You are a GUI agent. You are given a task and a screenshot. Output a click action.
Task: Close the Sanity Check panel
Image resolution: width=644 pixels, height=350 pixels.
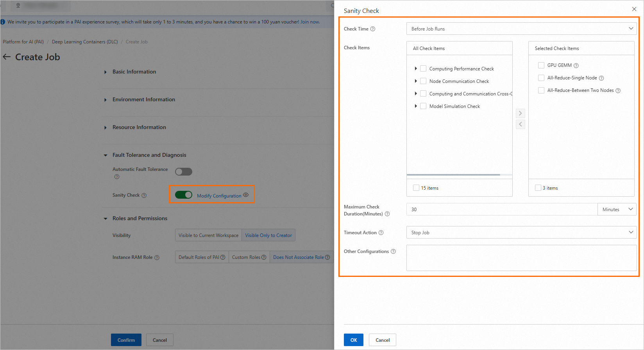(x=634, y=9)
